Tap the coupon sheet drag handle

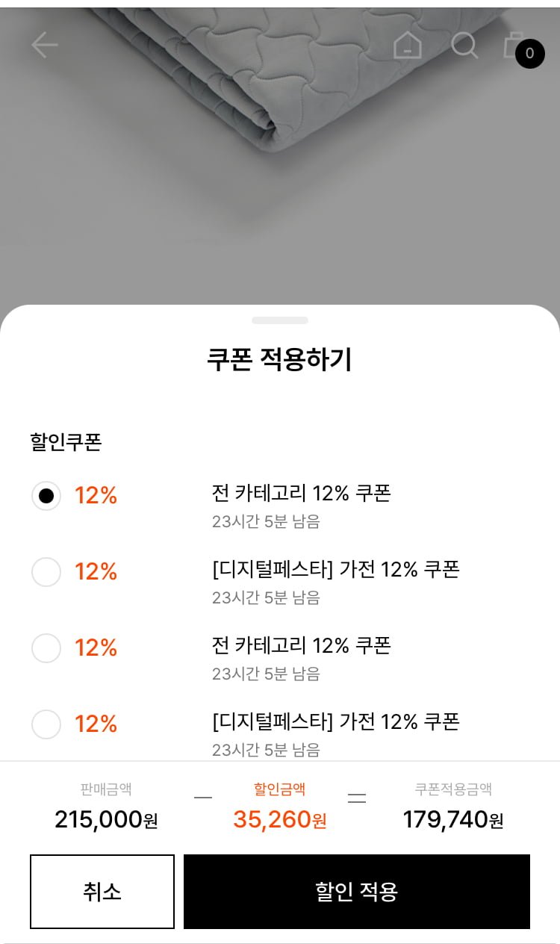pyautogui.click(x=280, y=320)
